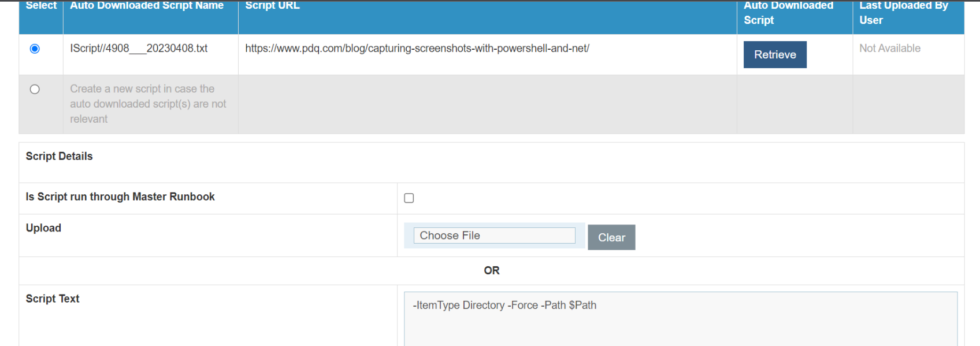Click the Clear button beside file upload
Viewport: 980px width, 346px height.
611,237
